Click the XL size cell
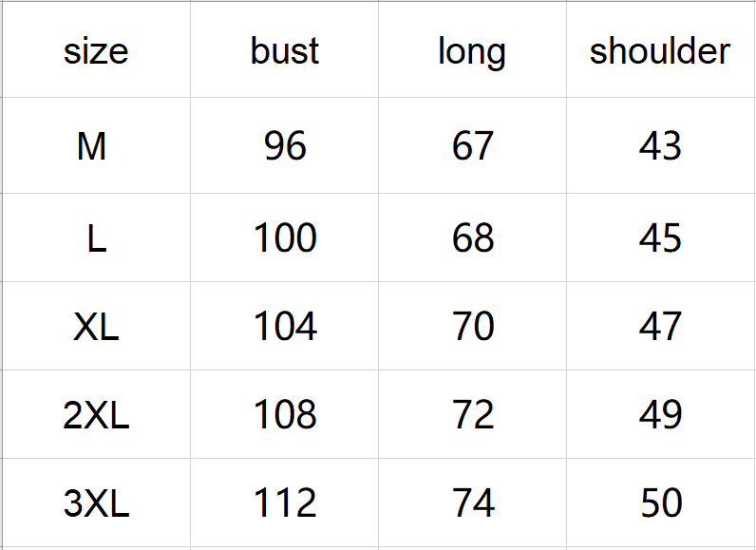The width and height of the screenshot is (756, 550). pyautogui.click(x=96, y=328)
